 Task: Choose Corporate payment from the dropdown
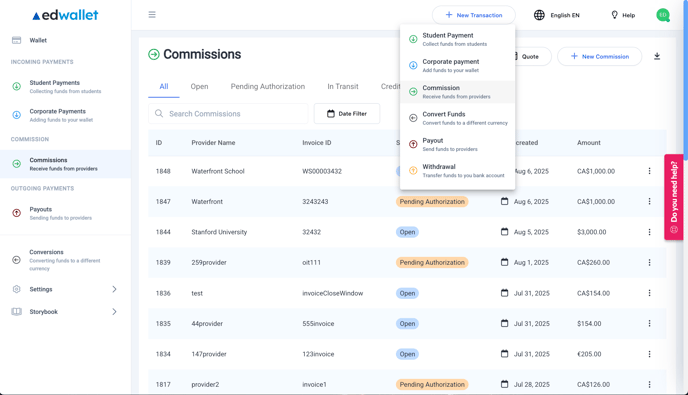pos(457,65)
